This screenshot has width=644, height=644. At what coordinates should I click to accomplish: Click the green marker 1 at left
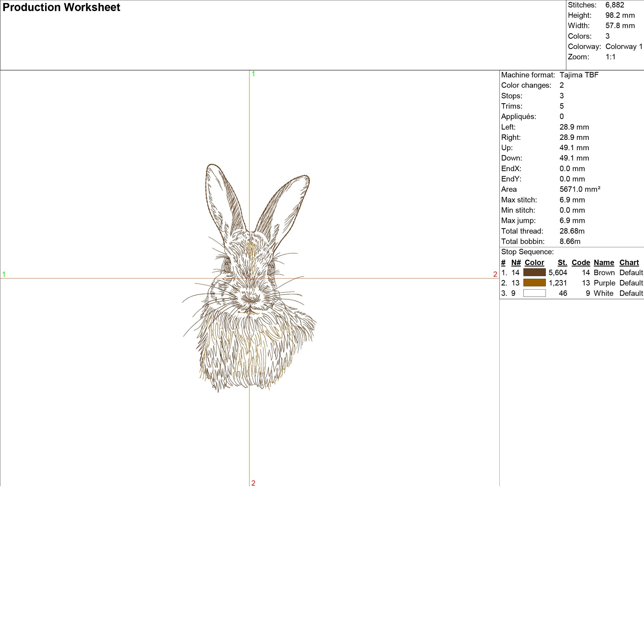(x=4, y=274)
